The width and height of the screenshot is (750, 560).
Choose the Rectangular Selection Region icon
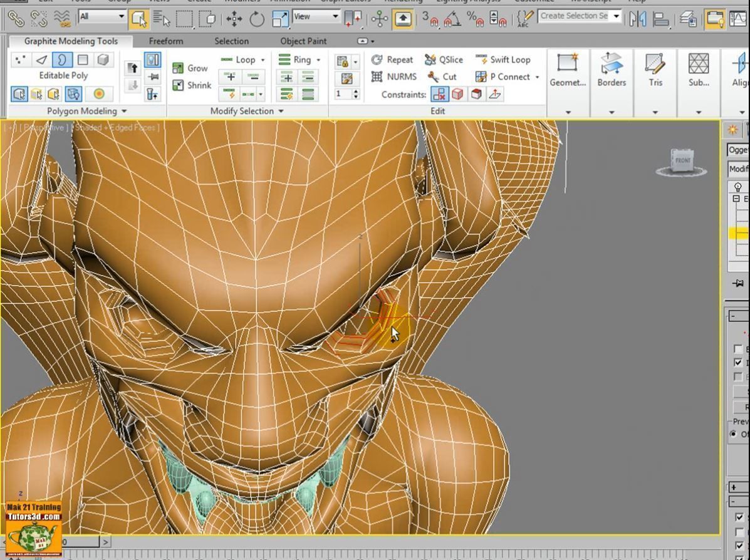(185, 19)
